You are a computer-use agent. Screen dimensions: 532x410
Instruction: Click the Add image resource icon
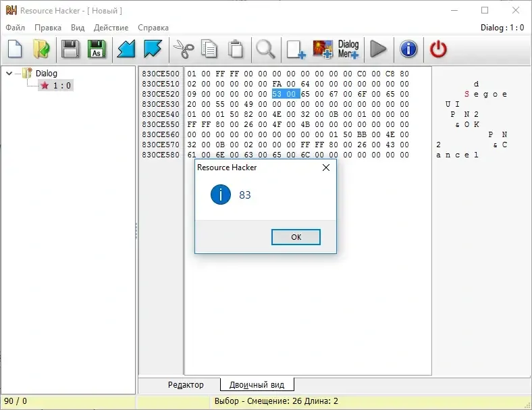[x=323, y=49]
